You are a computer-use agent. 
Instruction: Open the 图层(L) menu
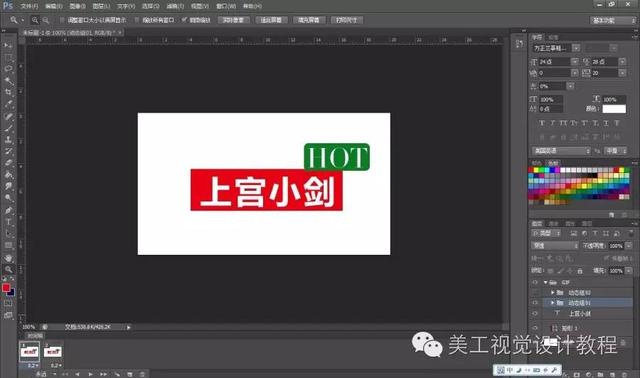101,6
